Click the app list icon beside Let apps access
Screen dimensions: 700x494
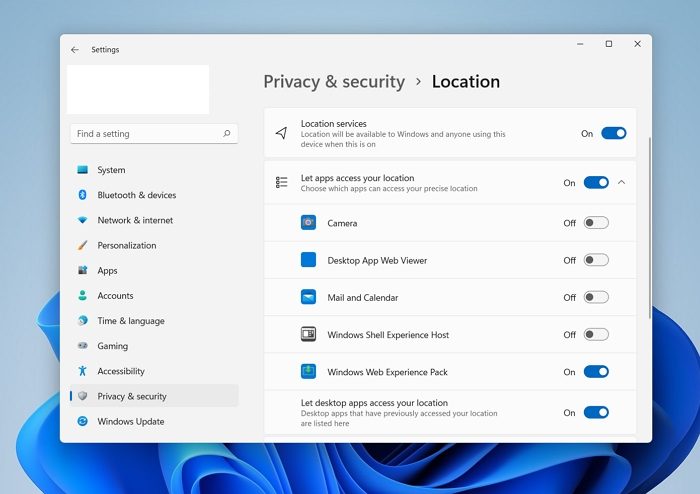pos(281,183)
